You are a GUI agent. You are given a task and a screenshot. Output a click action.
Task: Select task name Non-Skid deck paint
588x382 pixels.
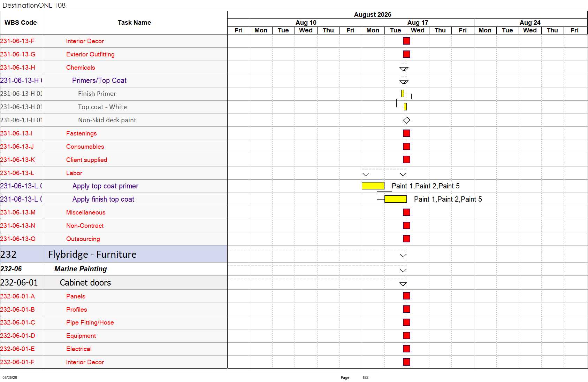pos(107,120)
